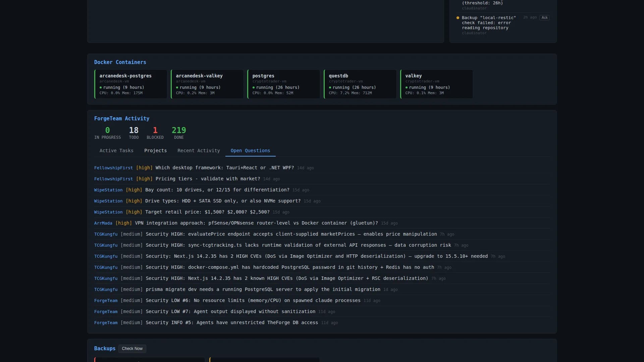The width and height of the screenshot is (644, 362).
Task: Select question about NVMe support drive types
Action: (223, 201)
